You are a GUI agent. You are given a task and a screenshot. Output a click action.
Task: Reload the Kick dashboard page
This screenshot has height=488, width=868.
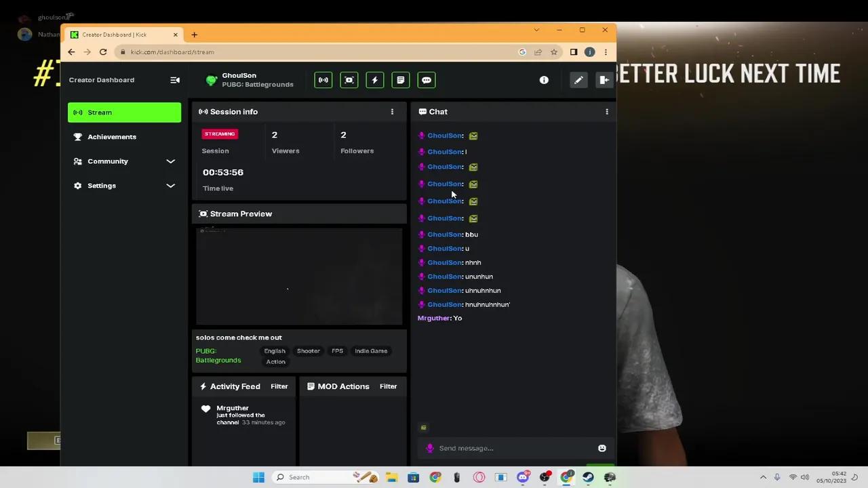pyautogui.click(x=103, y=52)
